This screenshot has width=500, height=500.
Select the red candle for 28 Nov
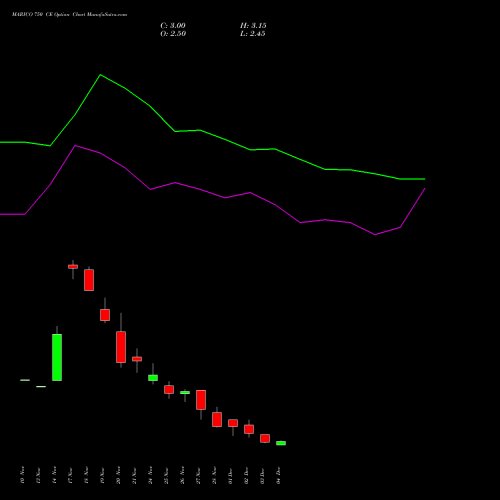pos(217,419)
